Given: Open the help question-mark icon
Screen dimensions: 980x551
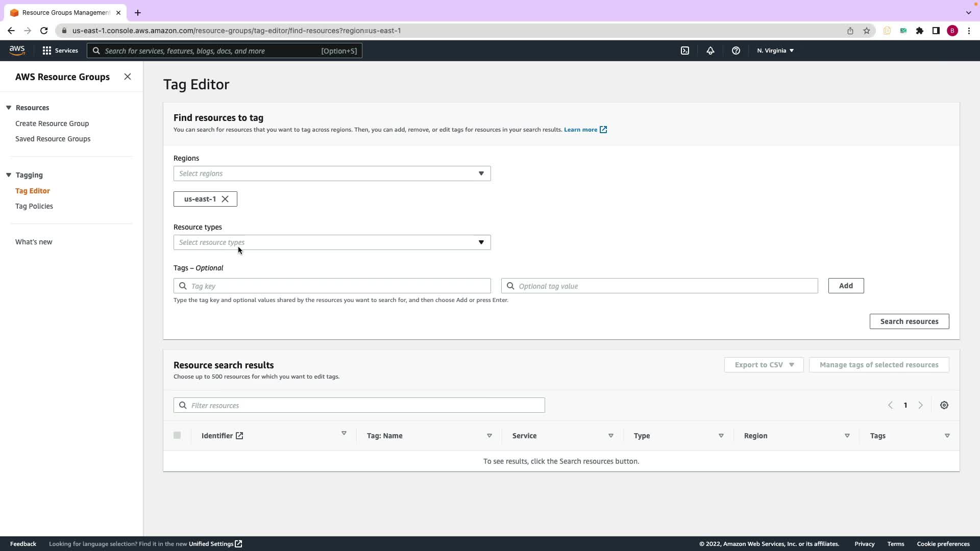Looking at the screenshot, I should (736, 51).
